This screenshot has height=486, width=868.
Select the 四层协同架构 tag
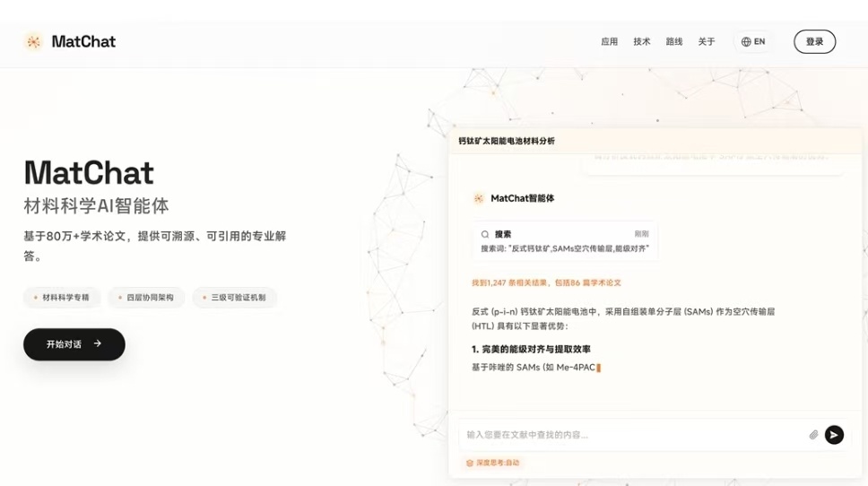tap(146, 298)
